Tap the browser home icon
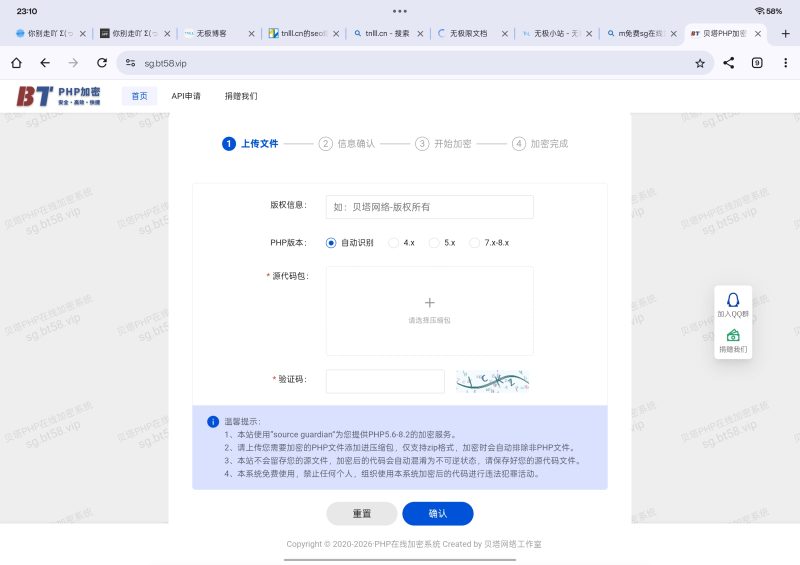800x565 pixels. tap(16, 63)
